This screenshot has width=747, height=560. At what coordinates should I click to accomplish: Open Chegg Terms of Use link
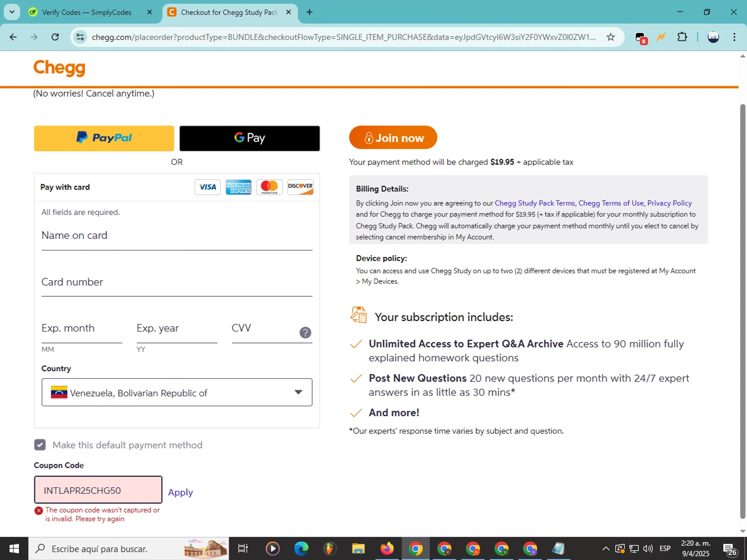(x=611, y=203)
